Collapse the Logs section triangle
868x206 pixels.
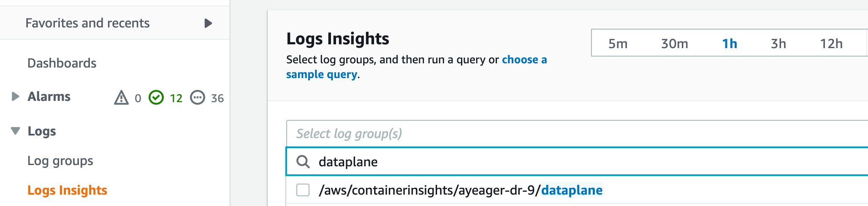pos(15,131)
